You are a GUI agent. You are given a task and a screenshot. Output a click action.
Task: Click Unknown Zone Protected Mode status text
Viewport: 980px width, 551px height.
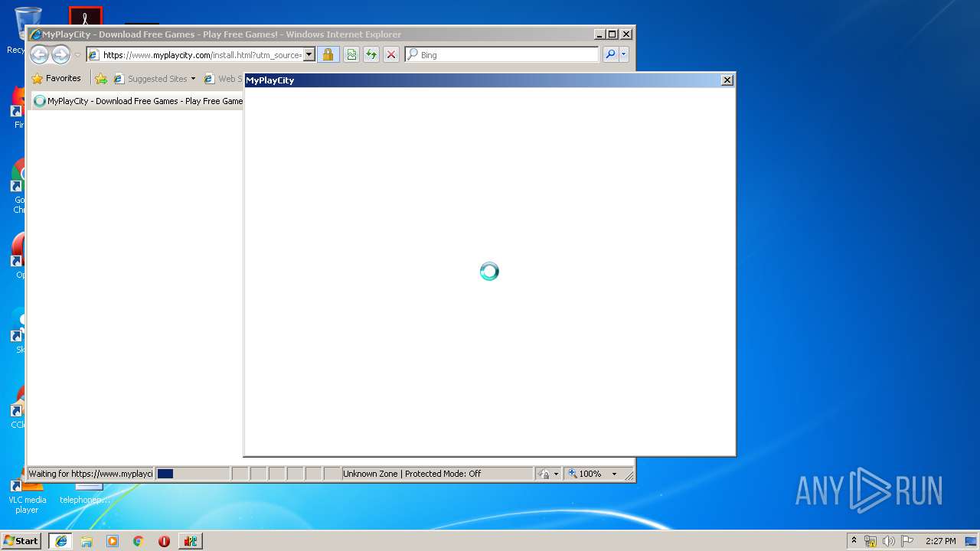point(412,474)
